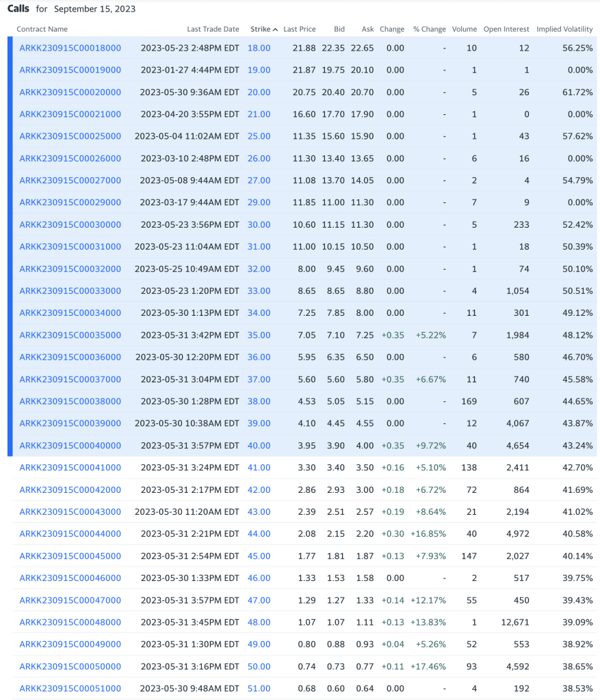Sort by Volume column header
This screenshot has width=600, height=700.
click(x=464, y=29)
